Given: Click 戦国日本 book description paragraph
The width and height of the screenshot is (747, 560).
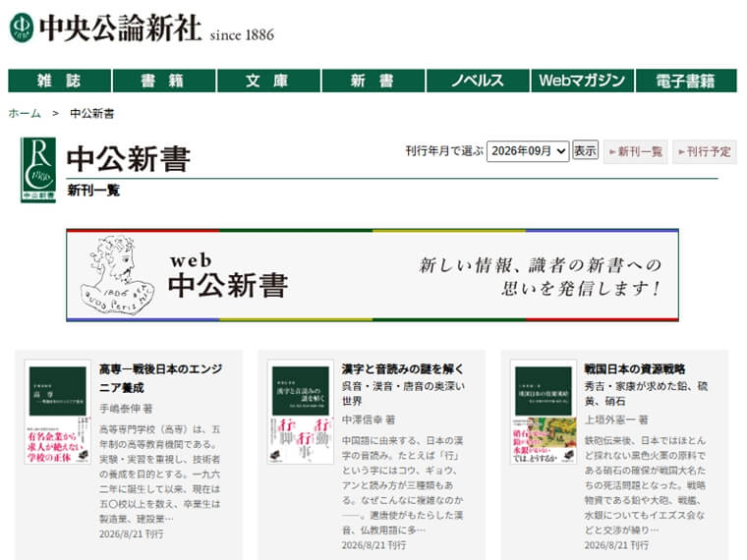Looking at the screenshot, I should point(645,484).
